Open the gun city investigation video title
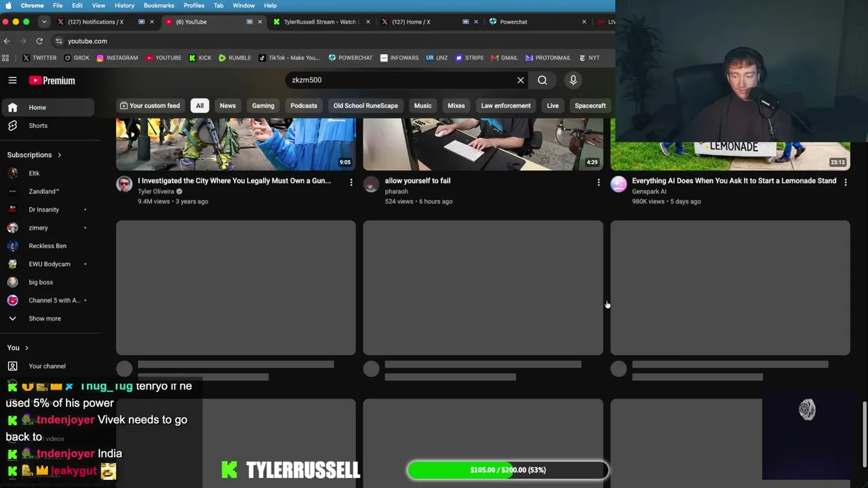 pyautogui.click(x=235, y=181)
